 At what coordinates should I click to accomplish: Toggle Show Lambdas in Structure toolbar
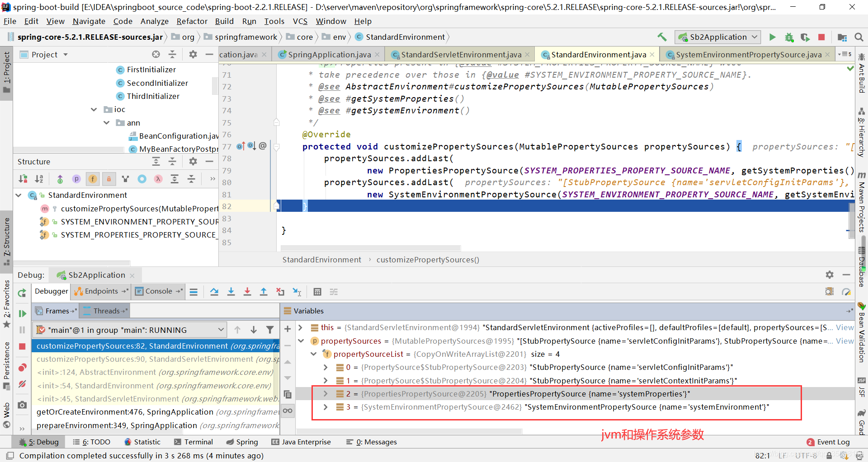pos(158,179)
